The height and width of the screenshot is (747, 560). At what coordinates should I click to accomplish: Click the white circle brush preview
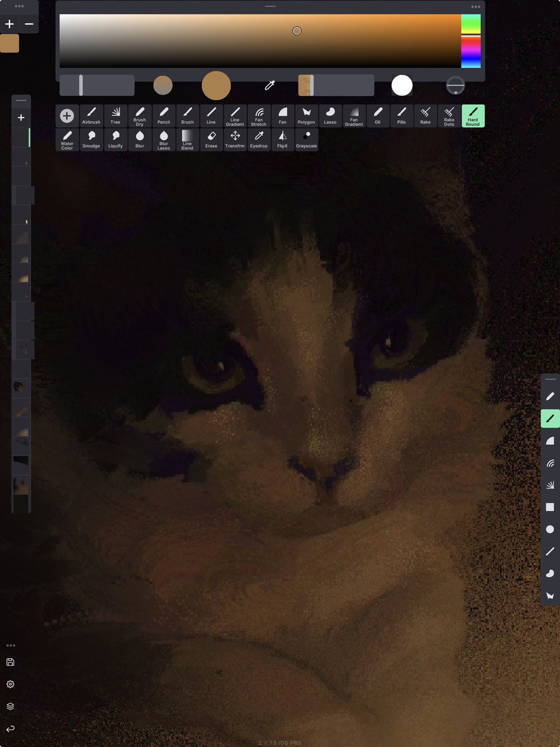402,86
